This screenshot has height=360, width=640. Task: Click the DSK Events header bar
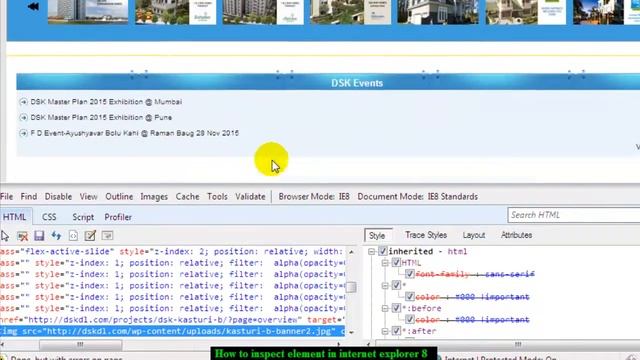click(x=328, y=82)
